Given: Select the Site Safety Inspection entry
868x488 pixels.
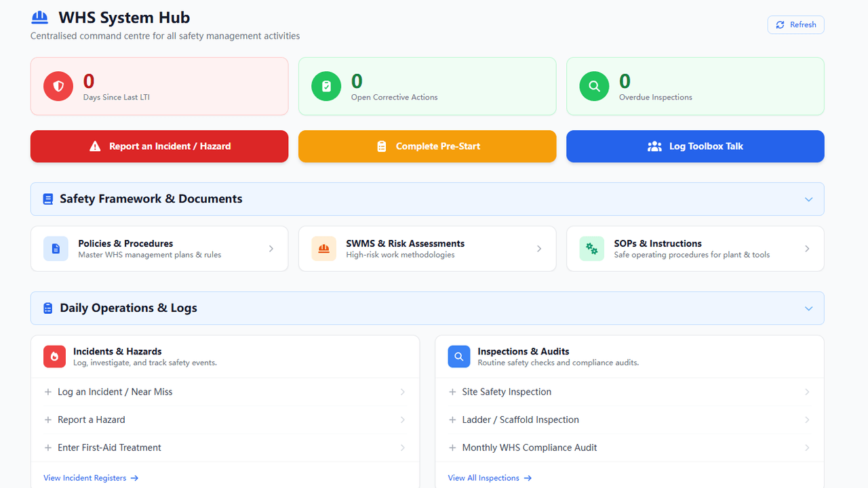Looking at the screenshot, I should point(629,392).
